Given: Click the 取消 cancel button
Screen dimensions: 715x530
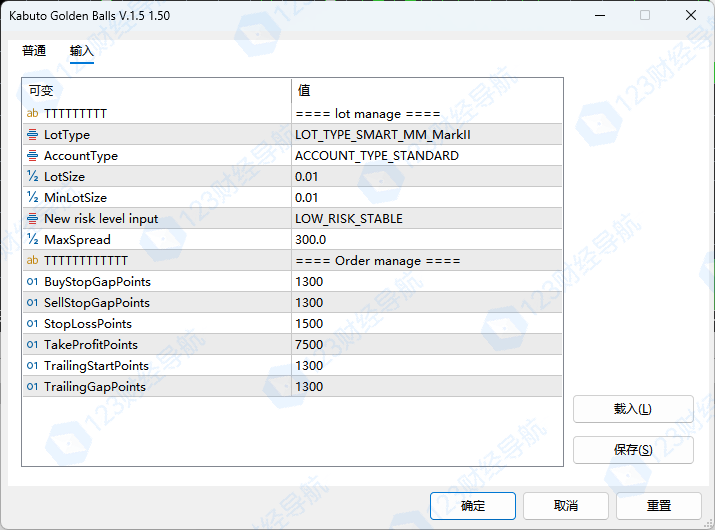Looking at the screenshot, I should pos(565,506).
